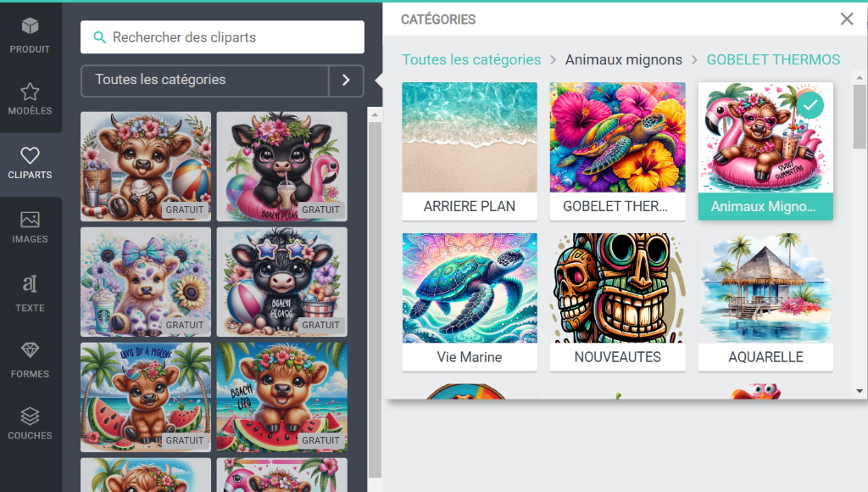Screen dimensions: 868x492
Task: Toggle the checked Animaux Migno... category
Action: [x=765, y=151]
